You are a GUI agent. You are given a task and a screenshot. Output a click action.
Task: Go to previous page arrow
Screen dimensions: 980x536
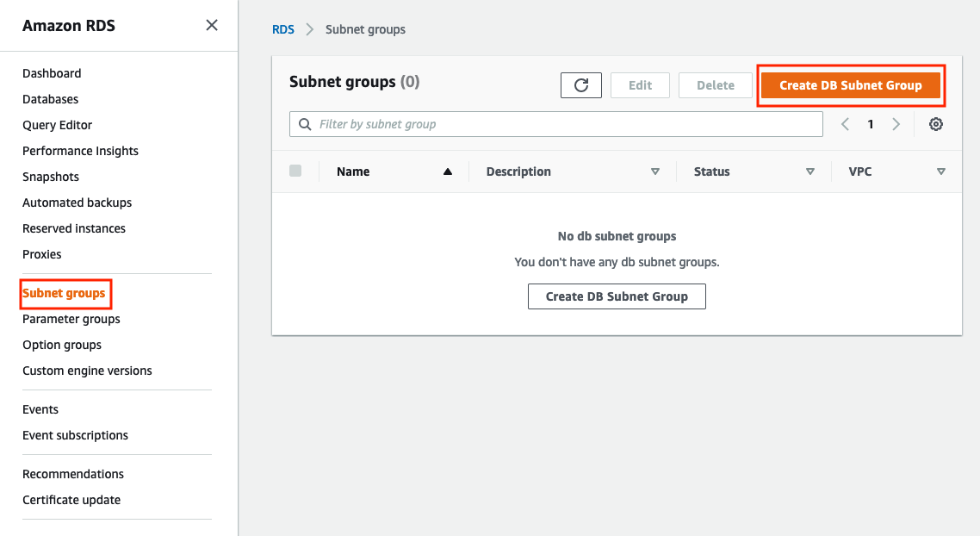[845, 124]
